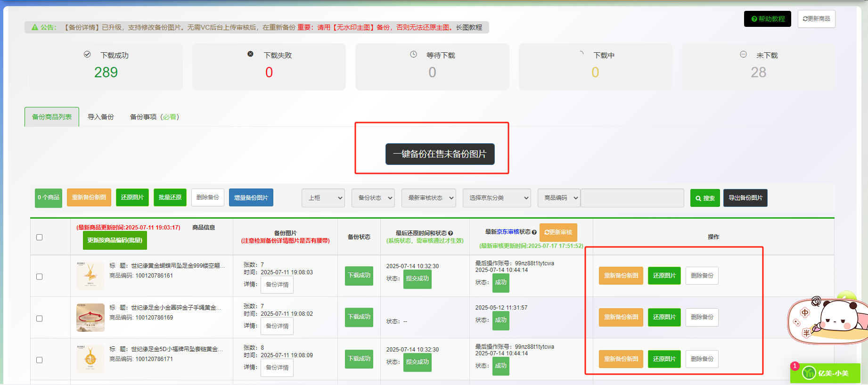The height and width of the screenshot is (385, 868).
Task: Click the 更新商品 refresh button
Action: 816,19
